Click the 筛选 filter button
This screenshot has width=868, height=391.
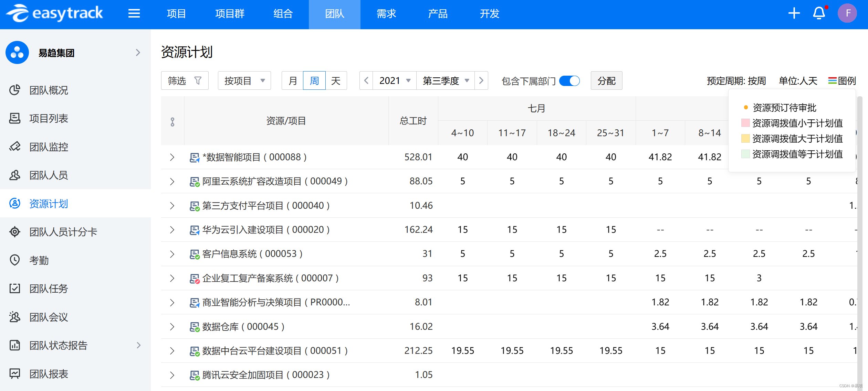coord(185,81)
